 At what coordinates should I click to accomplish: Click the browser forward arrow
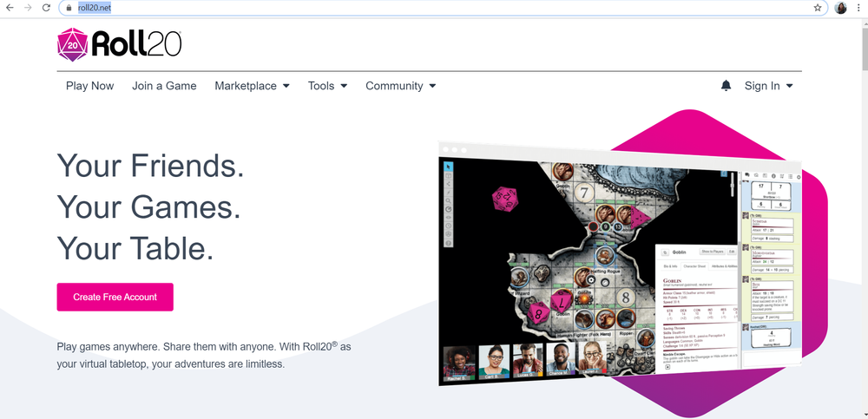[28, 8]
